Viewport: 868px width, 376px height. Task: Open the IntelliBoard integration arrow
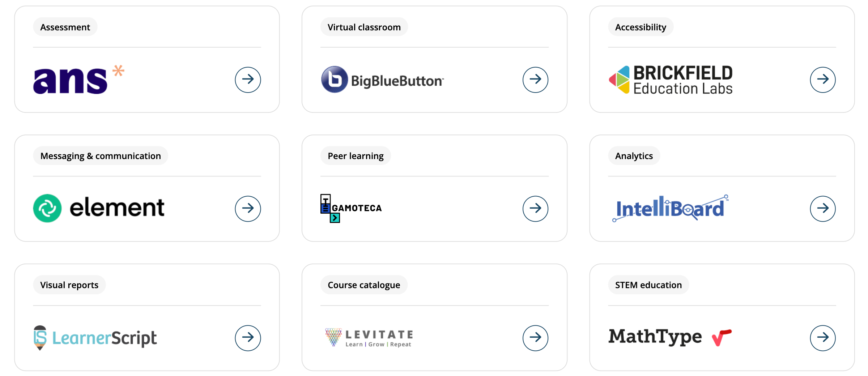click(x=823, y=209)
